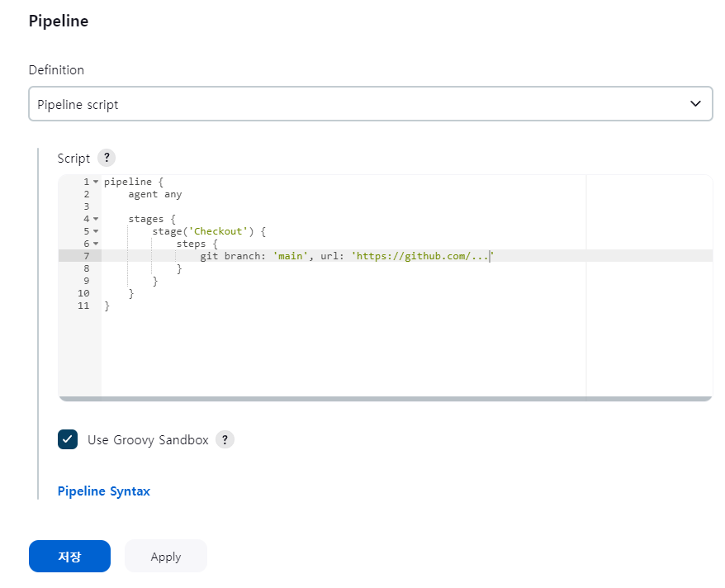Collapse the stages block fold arrow on line 4
This screenshot has width=725, height=588.
coord(96,219)
